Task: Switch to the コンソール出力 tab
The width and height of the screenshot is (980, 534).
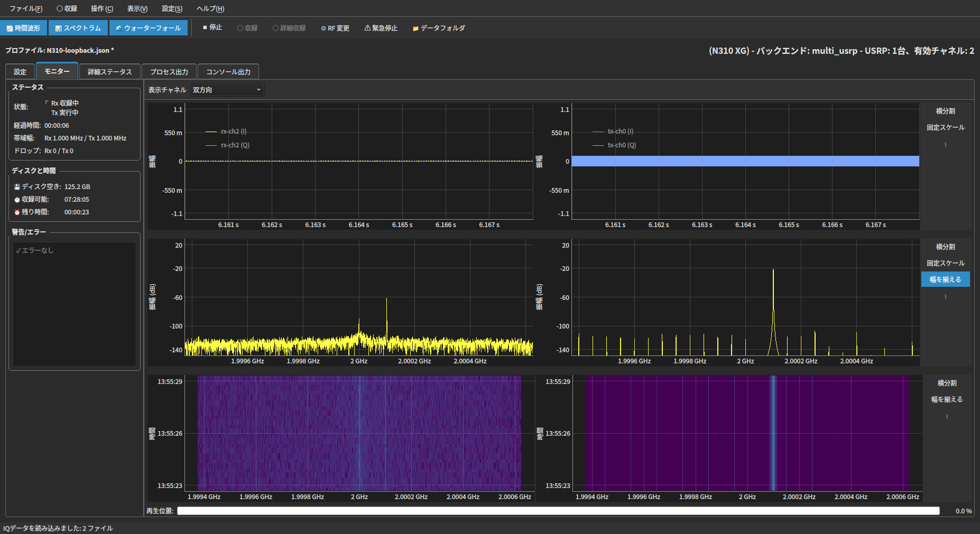Action: click(x=228, y=72)
